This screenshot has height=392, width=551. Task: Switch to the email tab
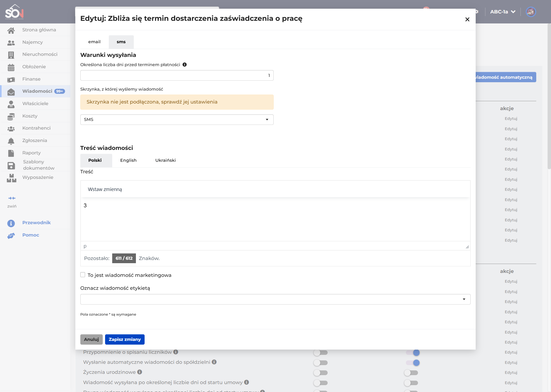pyautogui.click(x=94, y=42)
